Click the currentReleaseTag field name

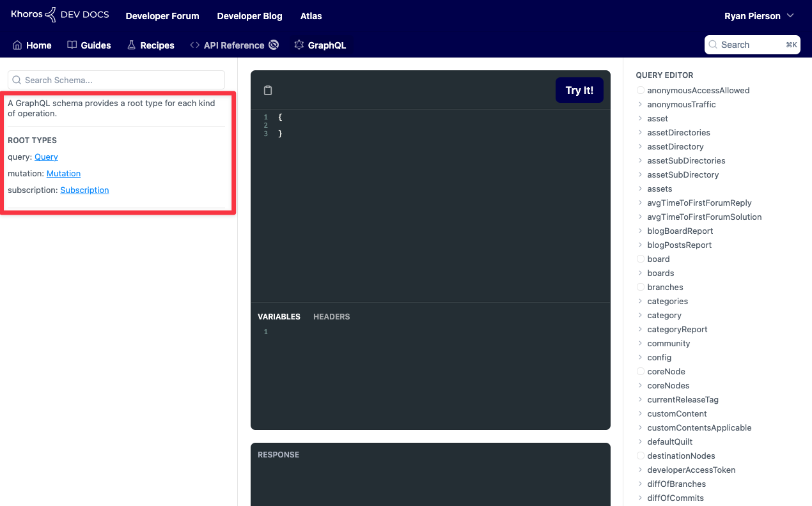coord(683,400)
